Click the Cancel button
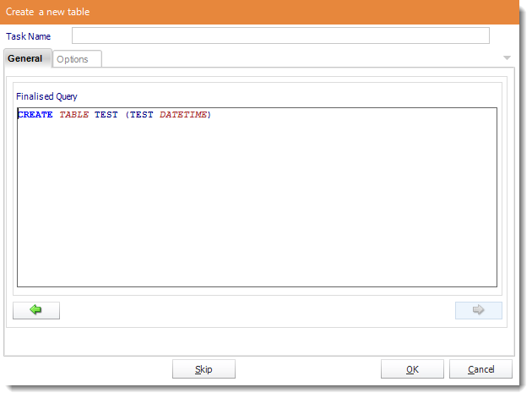532x398 pixels. [x=480, y=369]
